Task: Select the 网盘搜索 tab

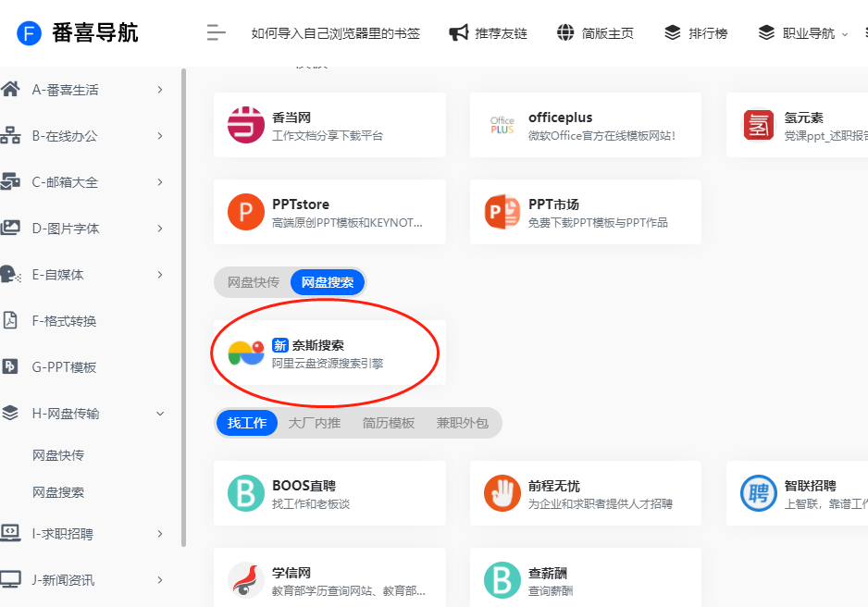Action: [x=328, y=282]
